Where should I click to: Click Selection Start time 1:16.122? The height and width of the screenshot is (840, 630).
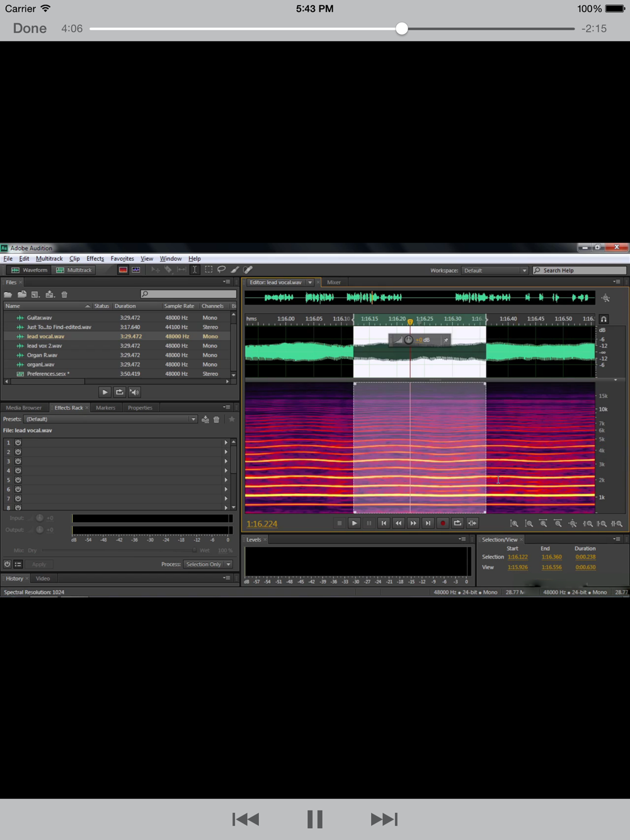(x=518, y=557)
